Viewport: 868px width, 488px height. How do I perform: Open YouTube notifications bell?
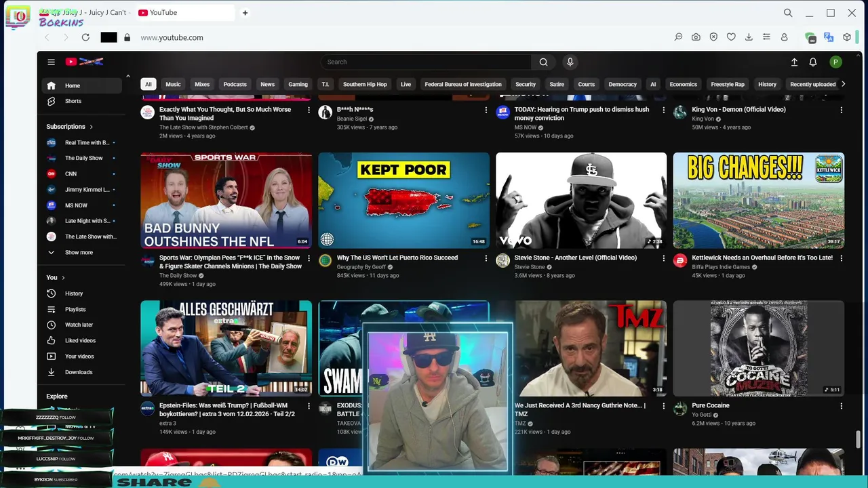812,62
